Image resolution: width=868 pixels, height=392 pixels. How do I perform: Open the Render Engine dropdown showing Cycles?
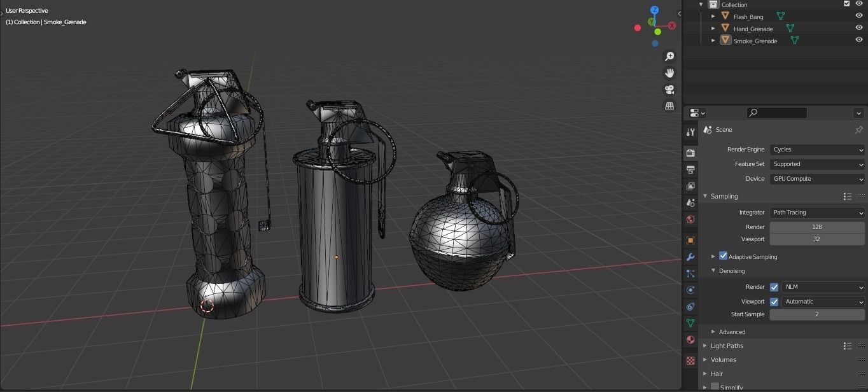click(x=817, y=150)
